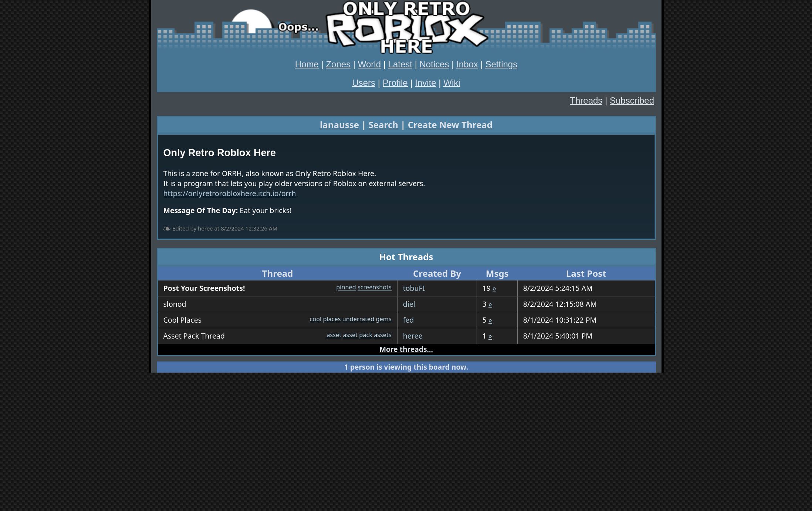Open the World link
The width and height of the screenshot is (812, 511).
coord(369,64)
